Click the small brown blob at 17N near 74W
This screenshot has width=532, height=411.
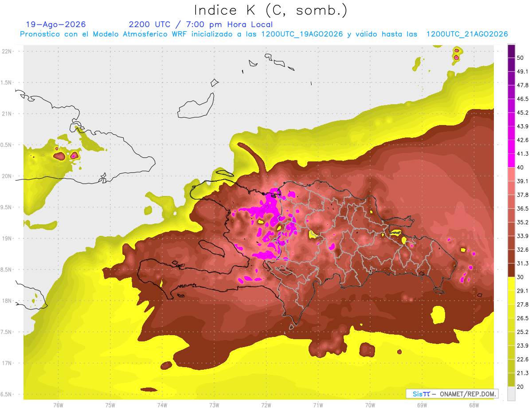tap(166, 365)
